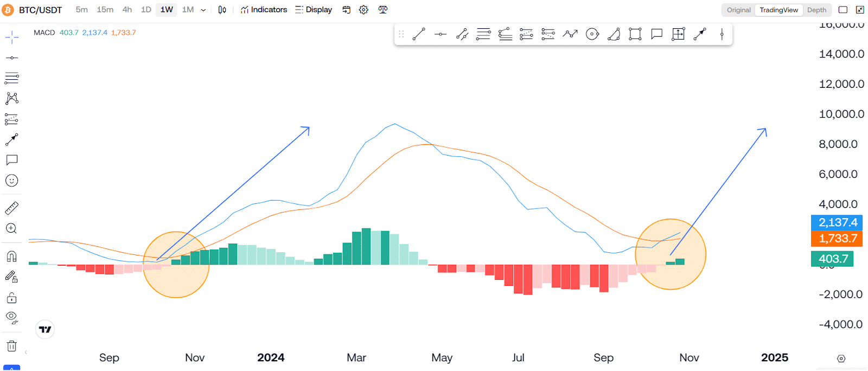Select the trend line tool in floating toolbar
Viewport: 868px width, 371px height.
click(x=418, y=34)
